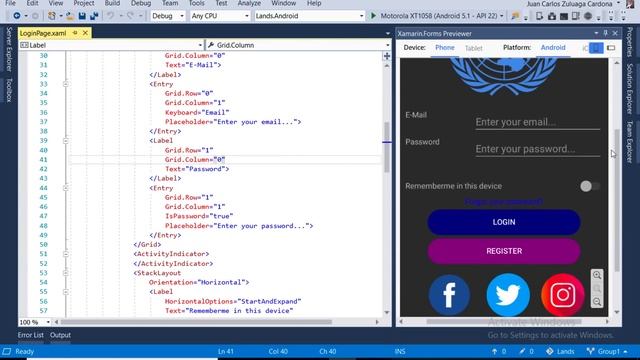Collapse the StackLayout block at line 53
Image resolution: width=640 pixels, height=360 pixels.
[66, 273]
